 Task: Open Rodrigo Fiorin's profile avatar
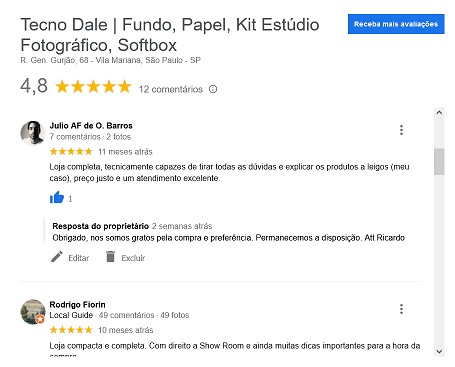33,312
